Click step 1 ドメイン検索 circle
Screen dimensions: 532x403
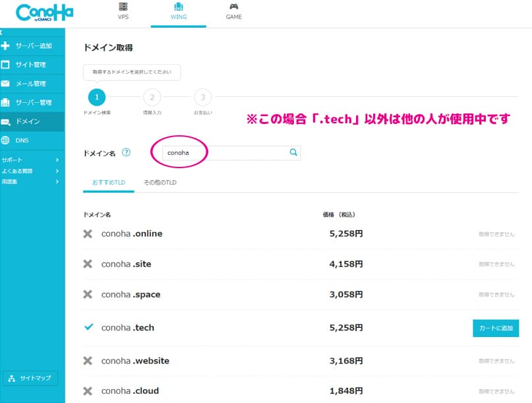[97, 97]
